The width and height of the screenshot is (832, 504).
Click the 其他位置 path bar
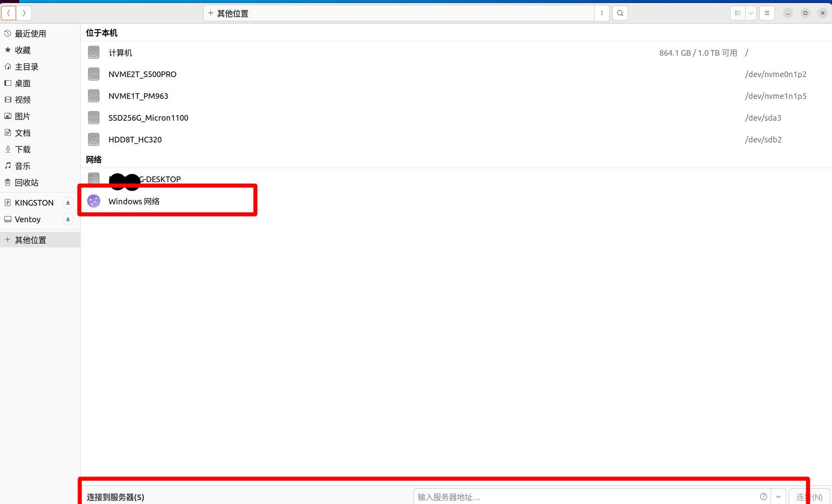(399, 13)
